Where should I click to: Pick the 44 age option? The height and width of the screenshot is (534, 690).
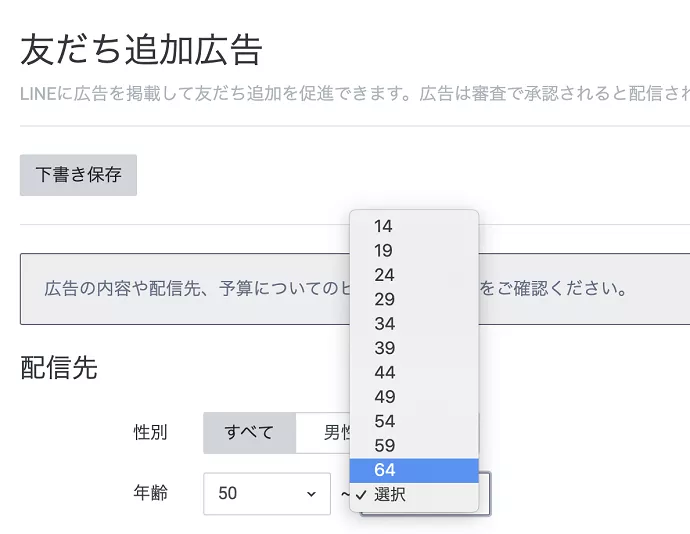pyautogui.click(x=384, y=373)
